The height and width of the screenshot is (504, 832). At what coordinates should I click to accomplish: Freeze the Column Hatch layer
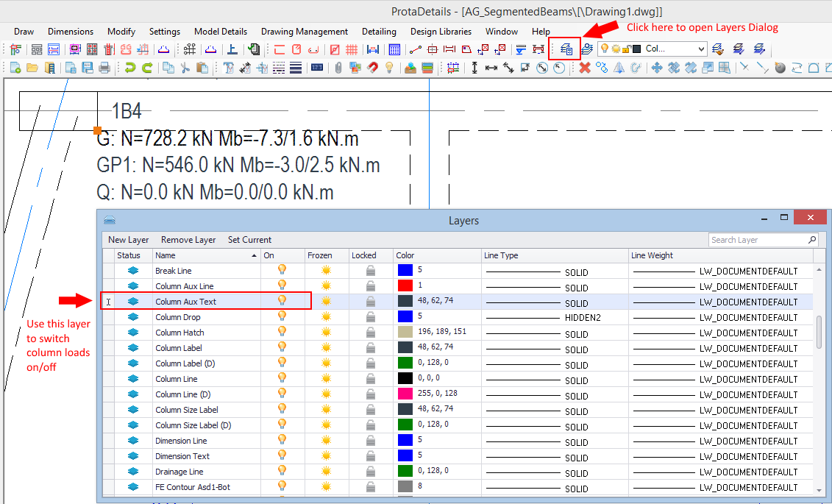pyautogui.click(x=326, y=332)
